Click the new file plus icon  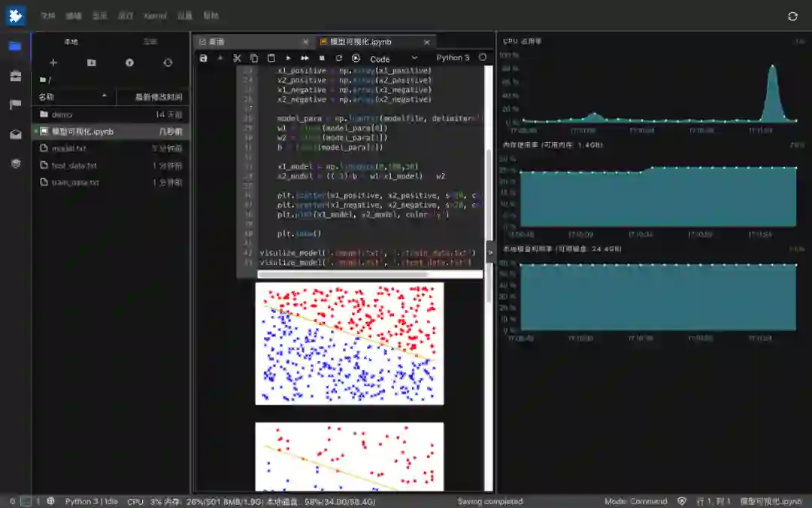click(53, 62)
